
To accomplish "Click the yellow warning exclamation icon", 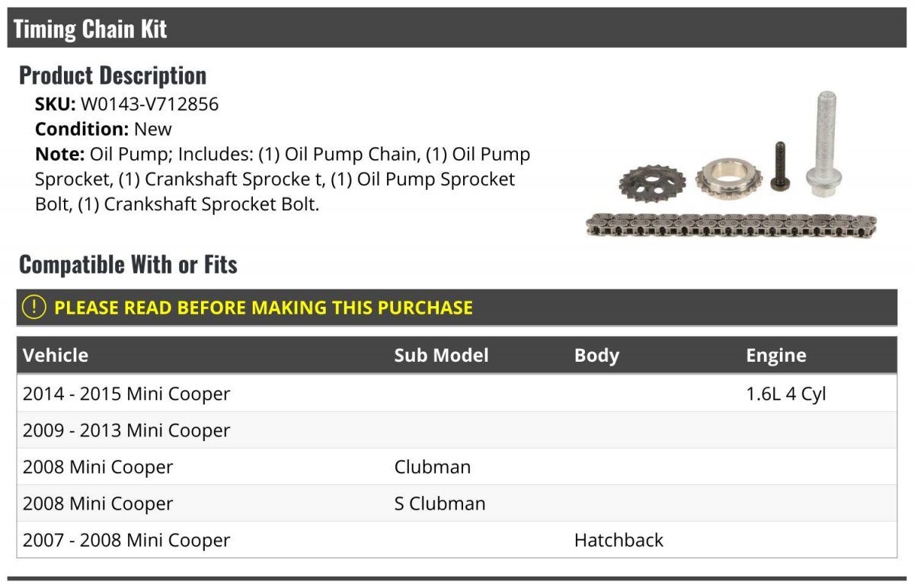I will [x=34, y=308].
